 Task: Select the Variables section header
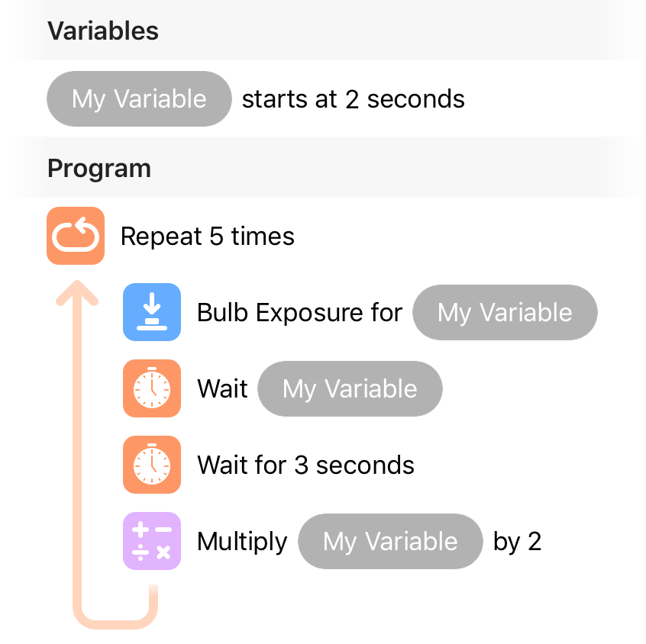click(103, 31)
